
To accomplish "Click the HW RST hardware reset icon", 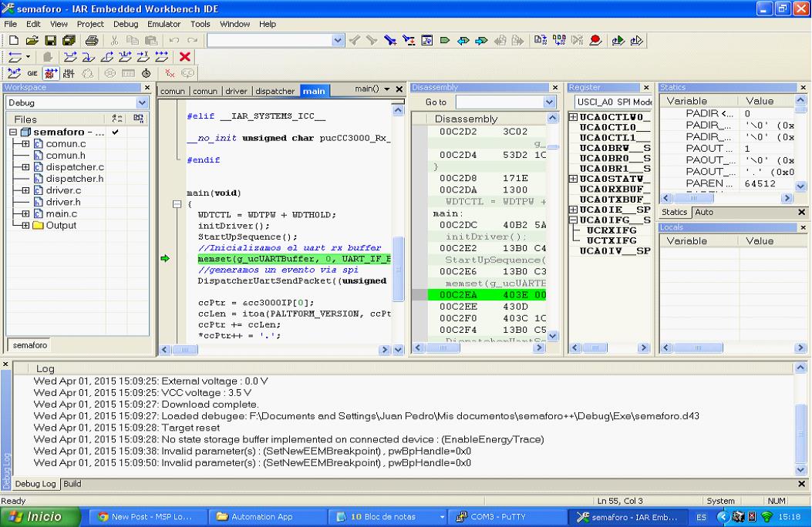I will click(x=69, y=73).
